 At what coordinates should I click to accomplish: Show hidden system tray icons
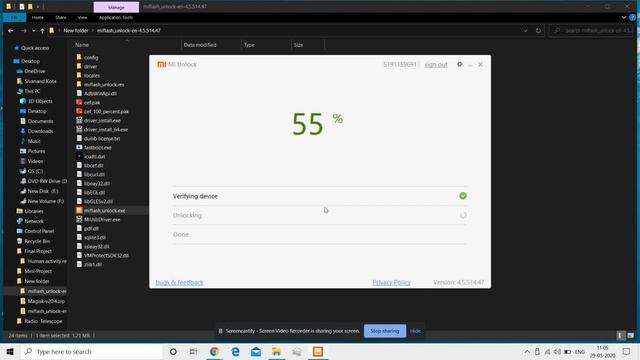tap(527, 352)
